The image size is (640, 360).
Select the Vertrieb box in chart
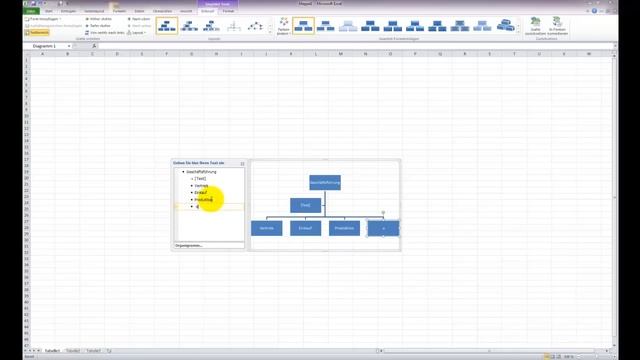[267, 228]
